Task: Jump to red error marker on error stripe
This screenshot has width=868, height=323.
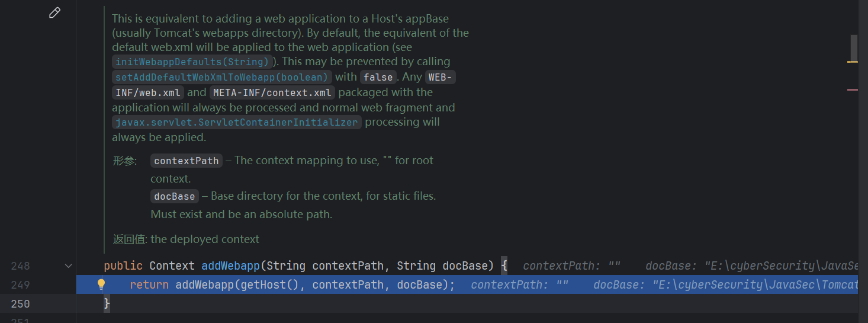Action: coord(853,89)
